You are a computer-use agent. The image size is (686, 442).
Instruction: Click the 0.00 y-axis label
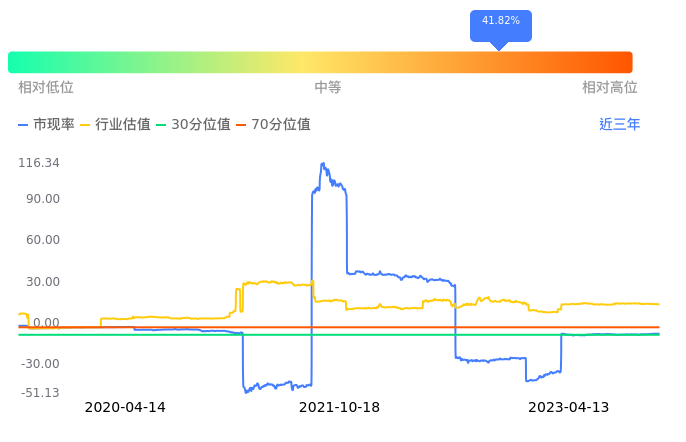tap(46, 323)
